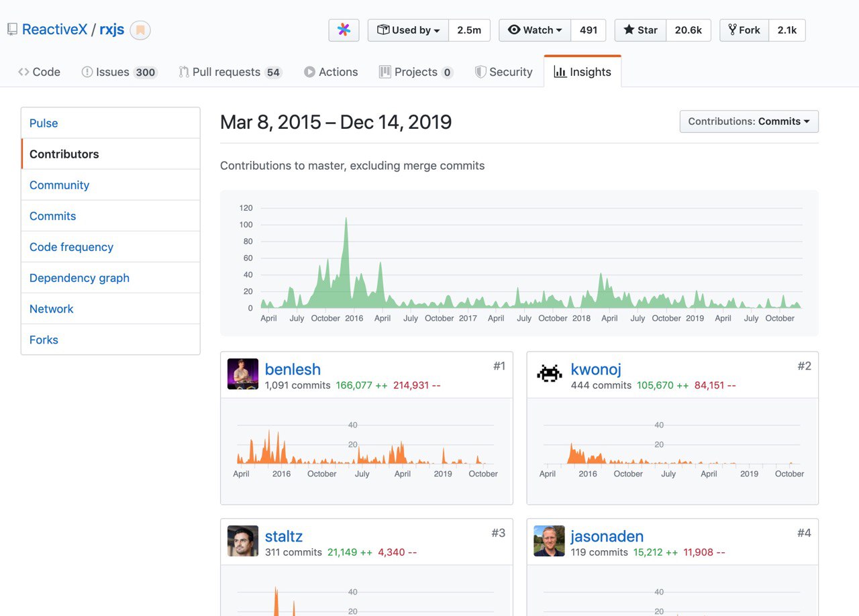Screen dimensions: 859x616
Task: Select the Insights tab
Action: click(583, 72)
